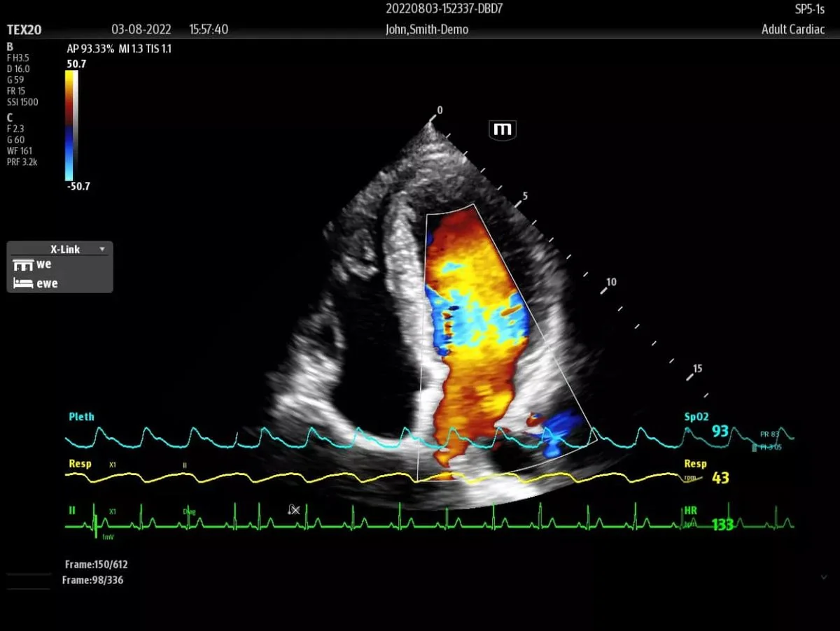Viewport: 840px width, 631px height.
Task: Click 'F H3.5' B-mode frequency parameter
Action: click(x=18, y=57)
